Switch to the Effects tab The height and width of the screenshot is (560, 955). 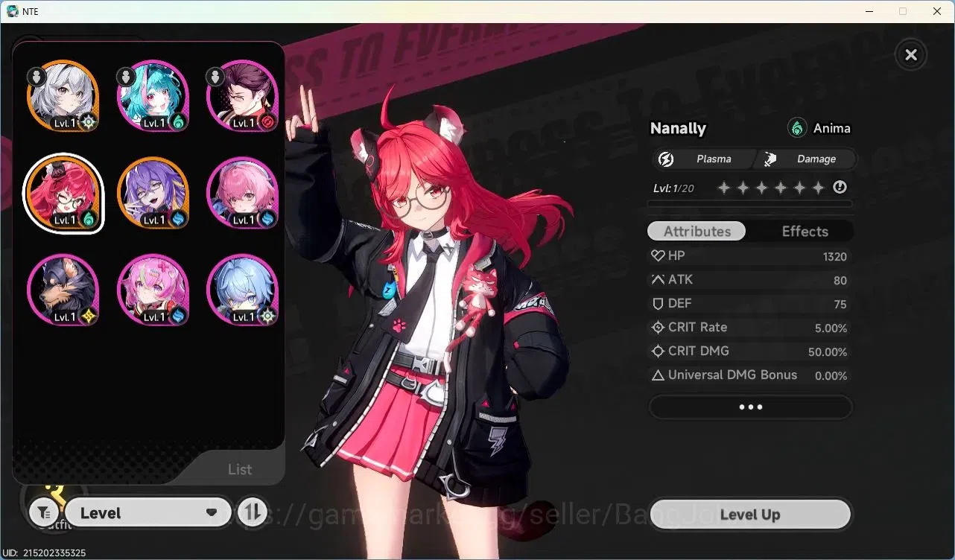[x=805, y=231]
